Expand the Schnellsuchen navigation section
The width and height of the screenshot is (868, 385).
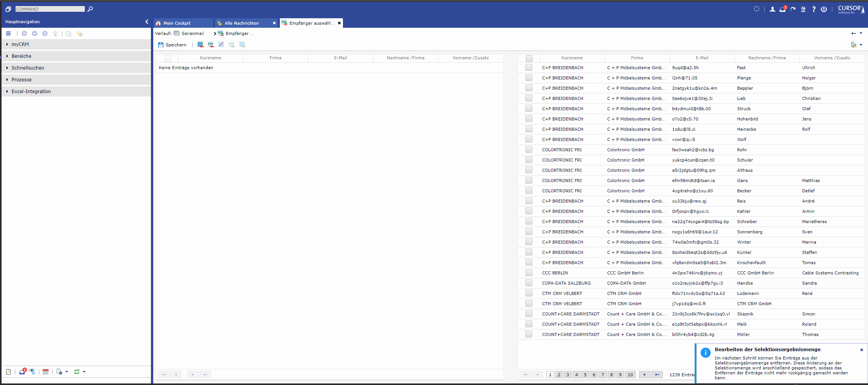pos(28,68)
